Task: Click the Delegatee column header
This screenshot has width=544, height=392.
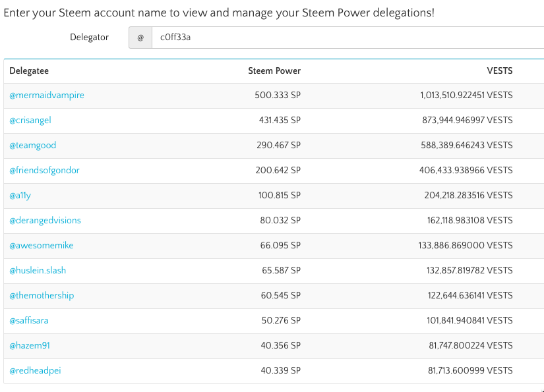Action: pos(29,71)
